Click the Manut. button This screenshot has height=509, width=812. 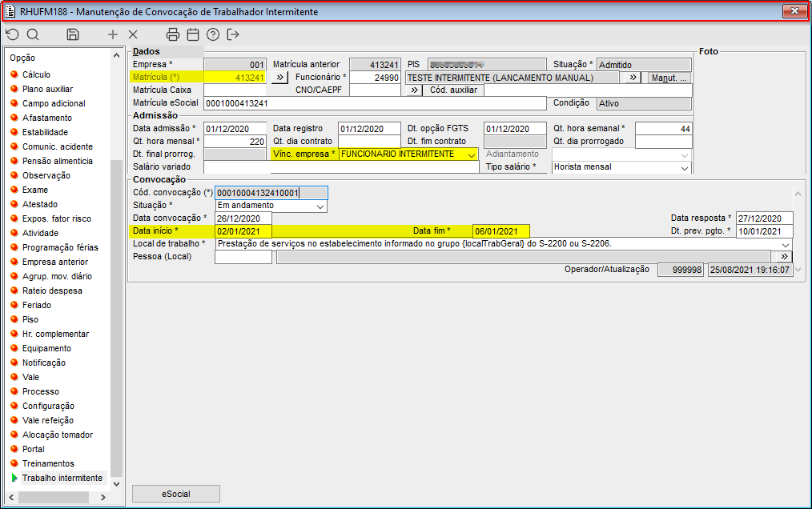coord(669,78)
